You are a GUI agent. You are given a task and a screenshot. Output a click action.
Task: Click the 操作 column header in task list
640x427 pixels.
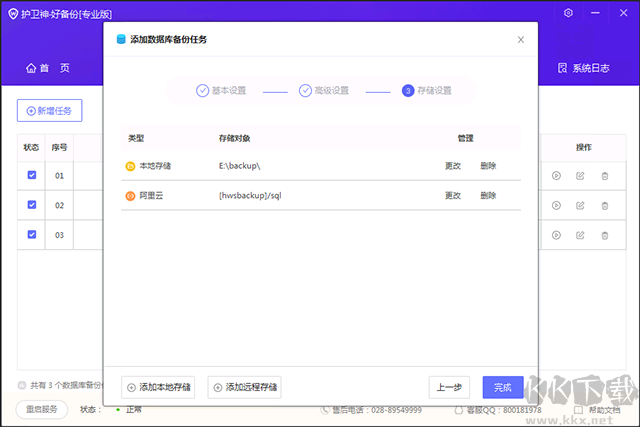click(x=584, y=147)
